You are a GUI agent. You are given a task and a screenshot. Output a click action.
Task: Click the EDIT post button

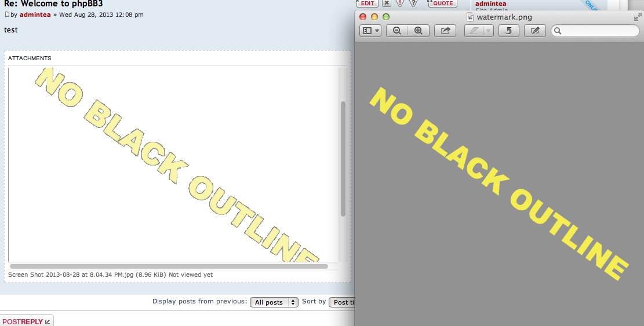(x=367, y=3)
